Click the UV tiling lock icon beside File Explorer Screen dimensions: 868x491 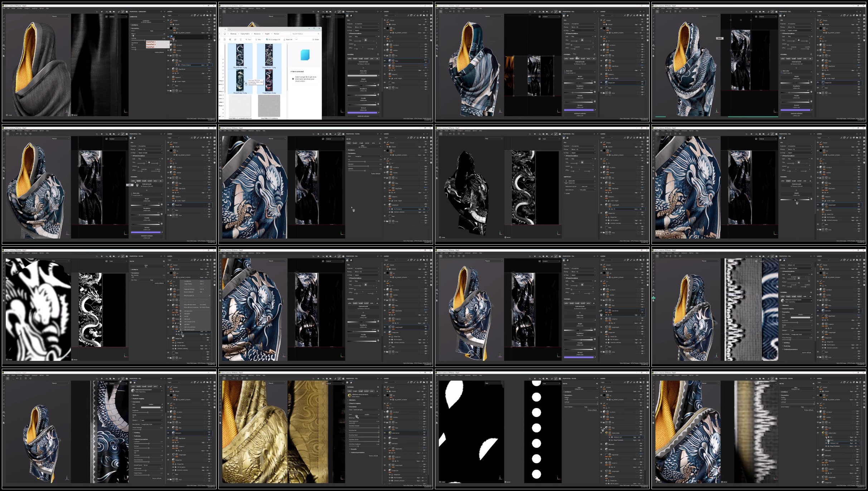coord(365,40)
